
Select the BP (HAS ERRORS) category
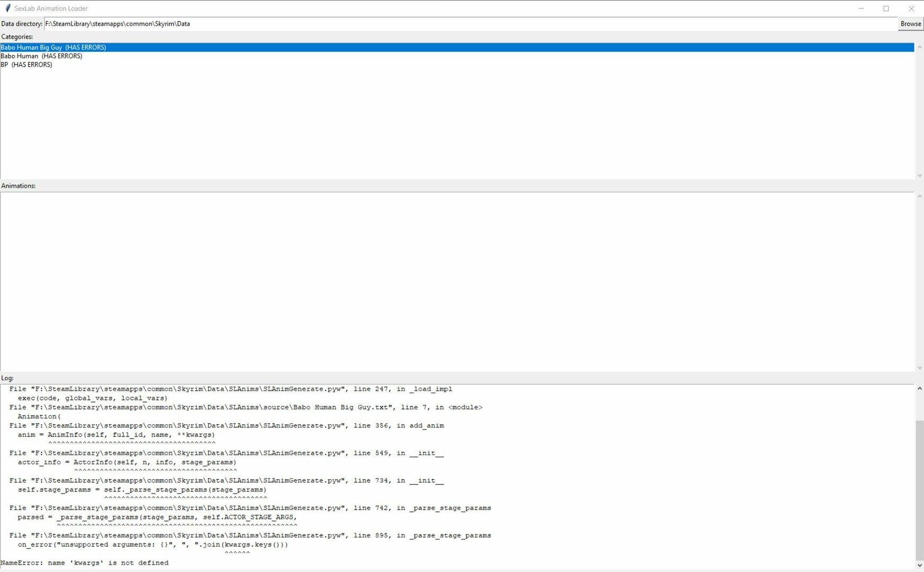pyautogui.click(x=26, y=65)
